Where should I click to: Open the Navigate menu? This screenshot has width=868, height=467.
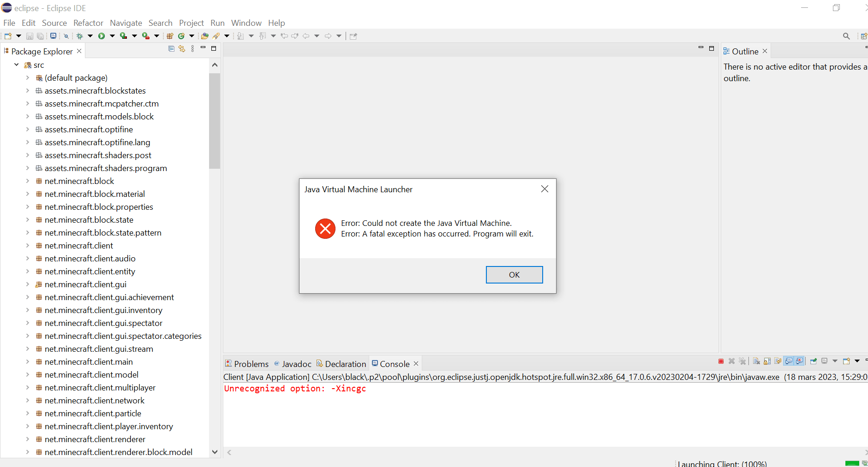[126, 23]
